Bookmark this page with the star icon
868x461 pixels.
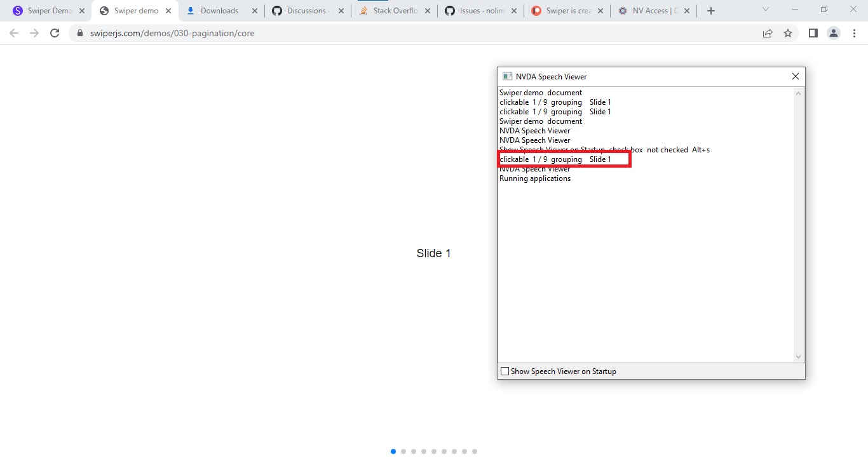(788, 33)
